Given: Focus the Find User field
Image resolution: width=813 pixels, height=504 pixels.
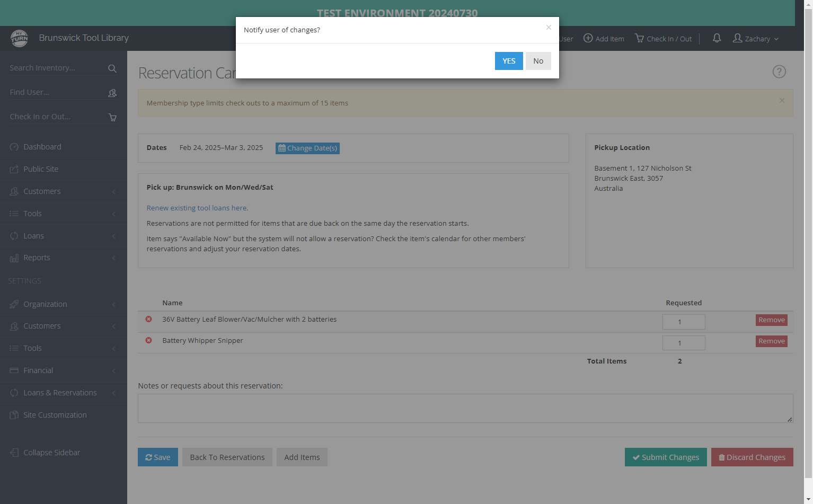Looking at the screenshot, I should [x=57, y=92].
